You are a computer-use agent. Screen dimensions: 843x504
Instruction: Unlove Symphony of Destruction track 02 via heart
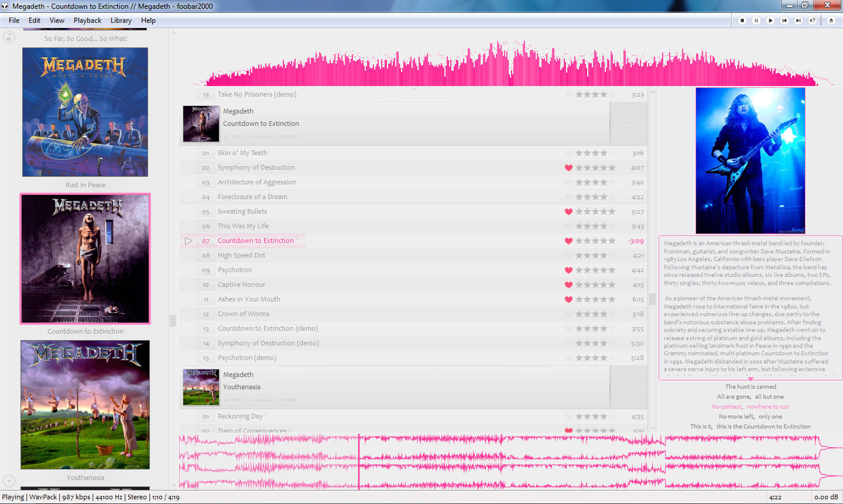pyautogui.click(x=568, y=167)
